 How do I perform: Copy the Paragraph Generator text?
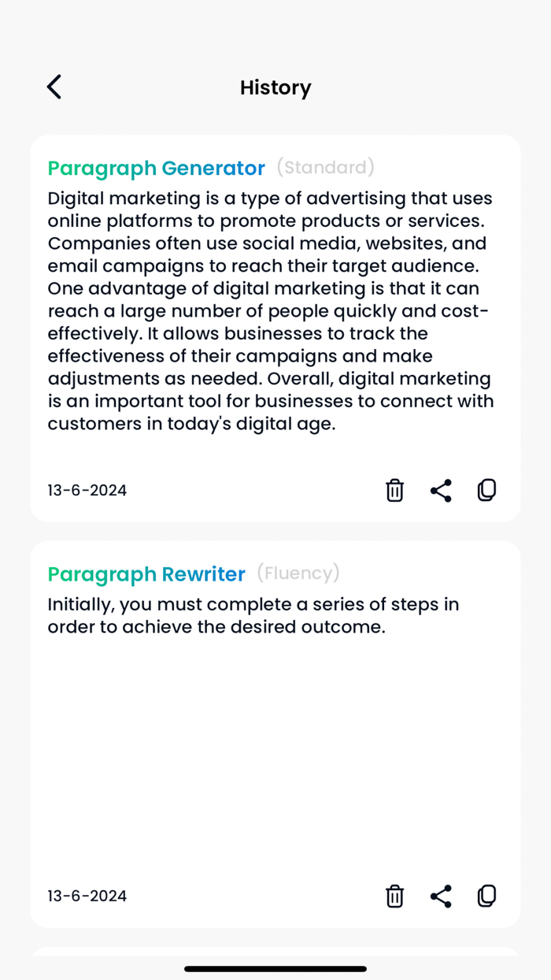pyautogui.click(x=486, y=490)
